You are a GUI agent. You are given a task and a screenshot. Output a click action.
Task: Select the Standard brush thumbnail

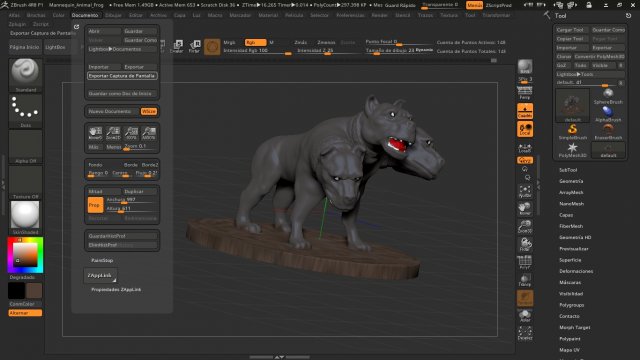25,75
